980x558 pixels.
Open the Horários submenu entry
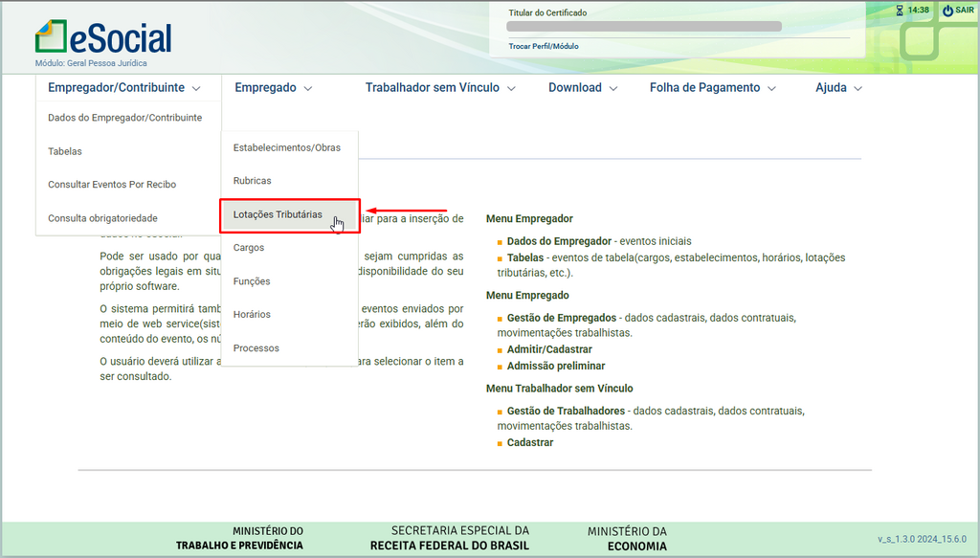[x=252, y=315]
